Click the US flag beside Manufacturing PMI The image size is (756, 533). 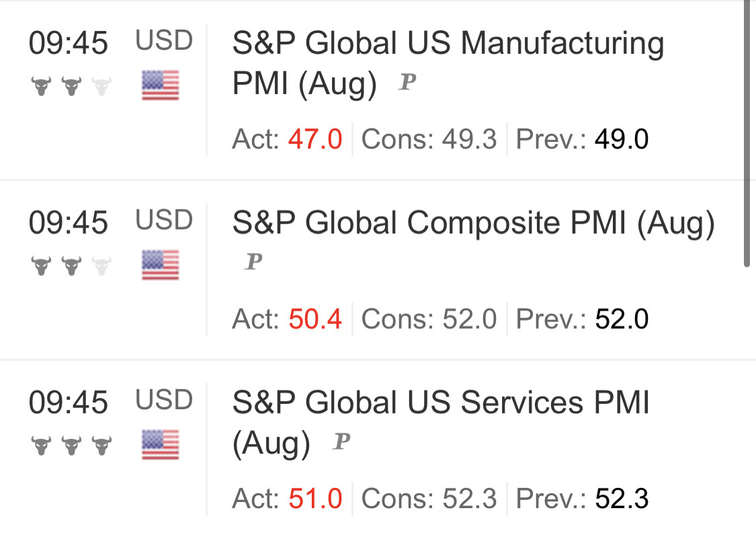160,85
